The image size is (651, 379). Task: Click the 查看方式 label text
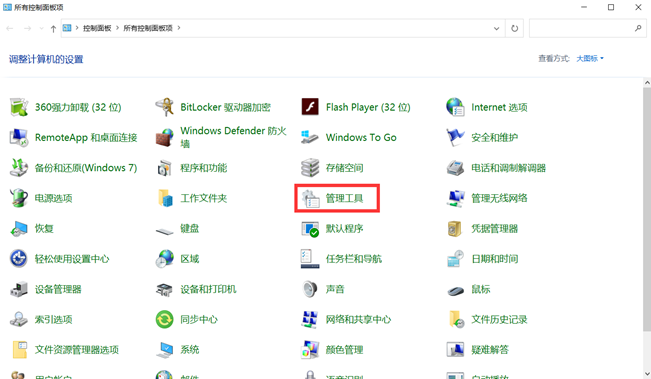[554, 59]
